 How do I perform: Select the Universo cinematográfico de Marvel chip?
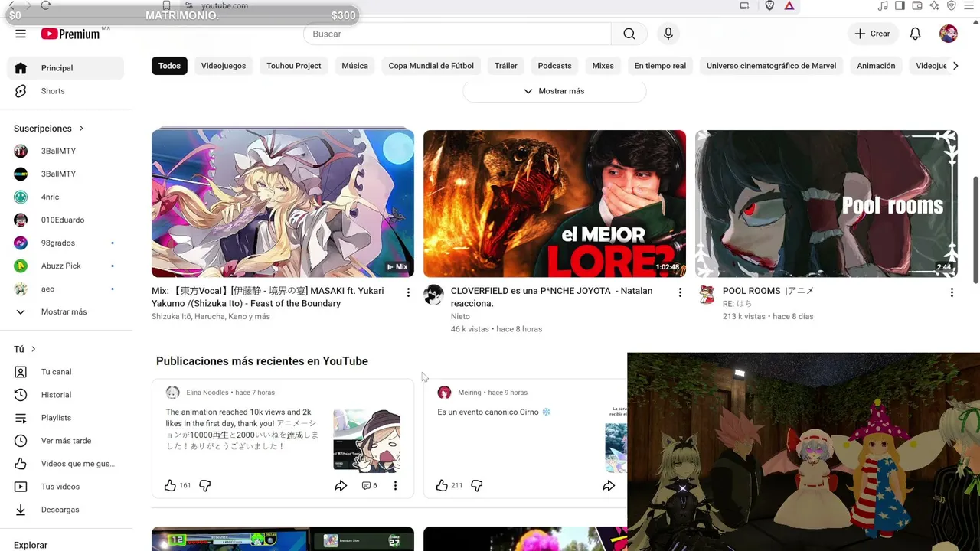point(771,66)
